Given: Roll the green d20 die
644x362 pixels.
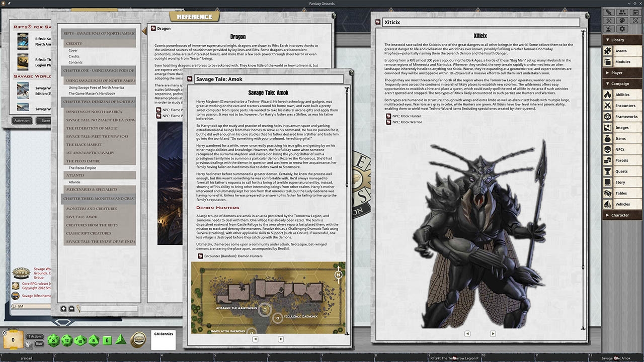Looking at the screenshot, I should pos(53,340).
